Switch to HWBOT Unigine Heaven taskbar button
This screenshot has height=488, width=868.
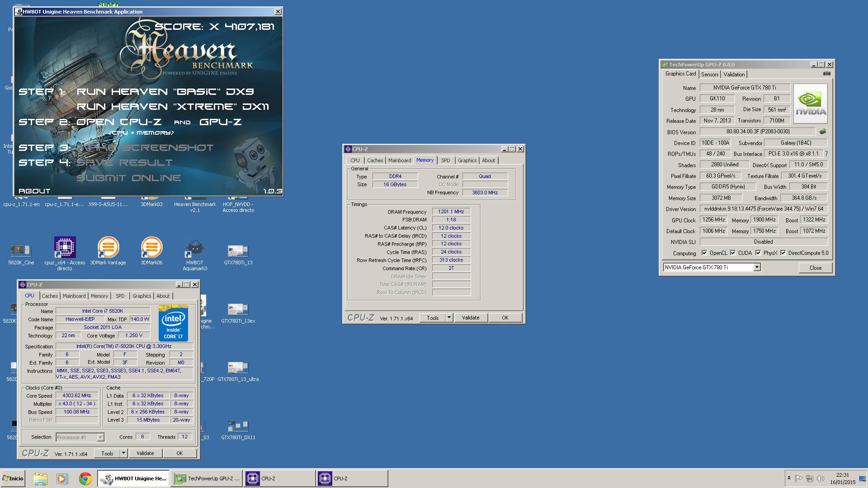point(134,479)
